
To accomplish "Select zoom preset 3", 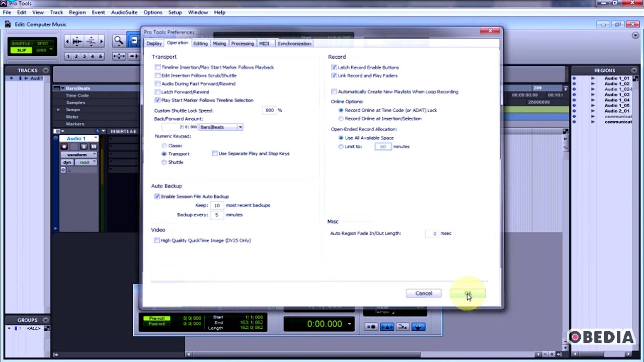I will tap(84, 56).
